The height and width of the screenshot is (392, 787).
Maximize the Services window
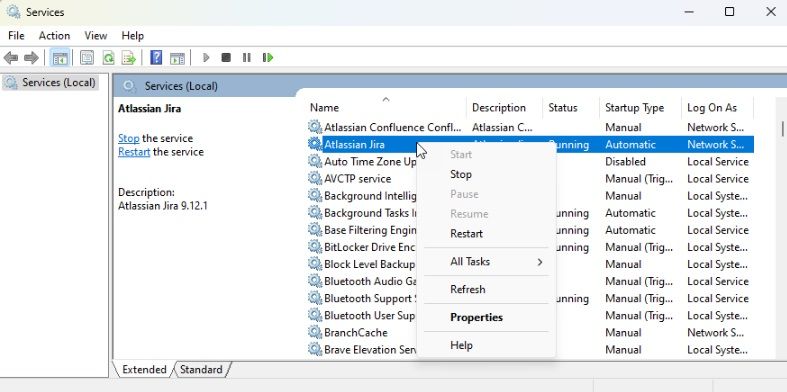coord(730,12)
